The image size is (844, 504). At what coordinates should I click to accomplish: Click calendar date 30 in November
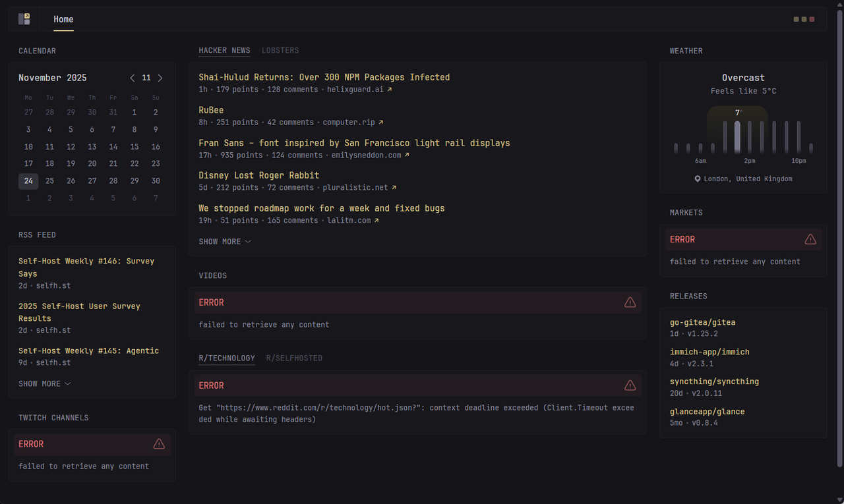point(156,181)
